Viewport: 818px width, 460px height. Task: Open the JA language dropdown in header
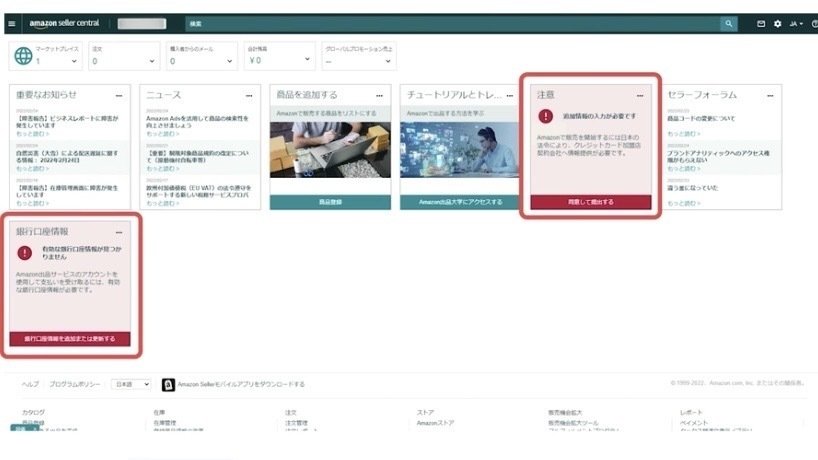point(796,23)
